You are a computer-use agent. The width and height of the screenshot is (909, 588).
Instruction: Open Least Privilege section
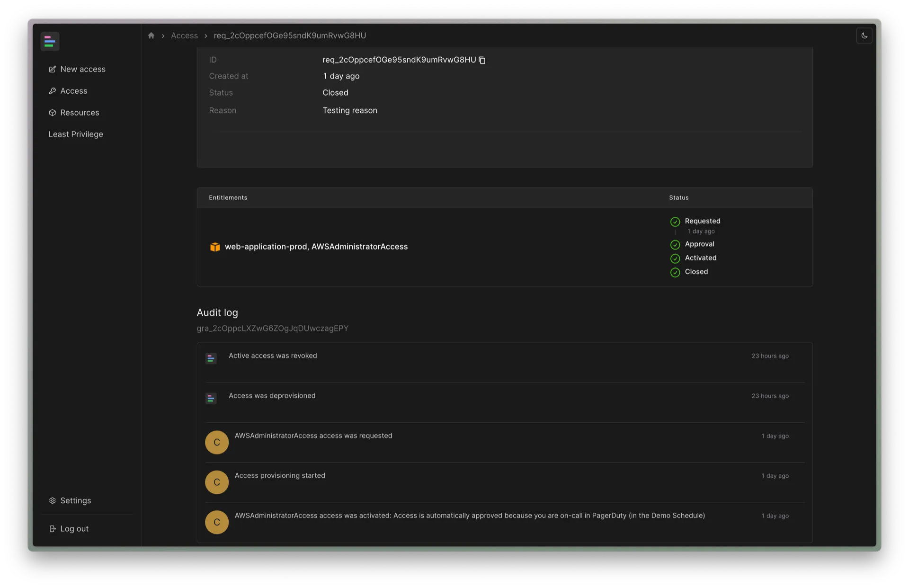pos(76,134)
